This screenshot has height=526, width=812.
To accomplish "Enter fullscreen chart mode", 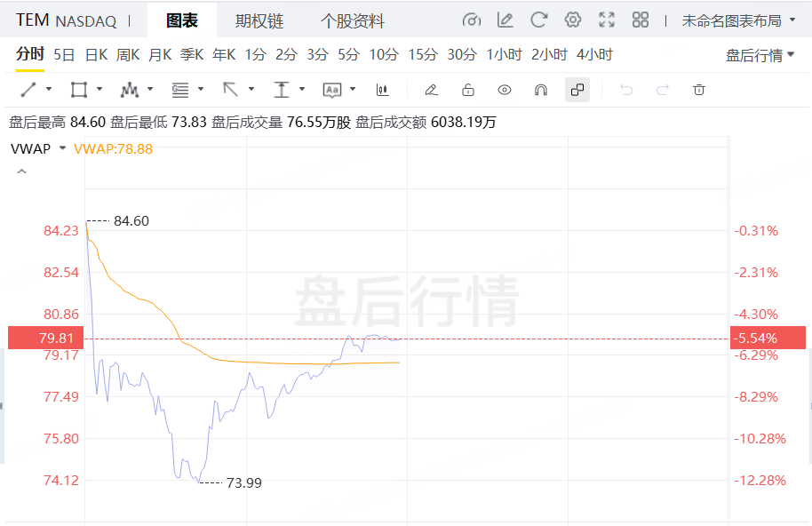I will (607, 20).
